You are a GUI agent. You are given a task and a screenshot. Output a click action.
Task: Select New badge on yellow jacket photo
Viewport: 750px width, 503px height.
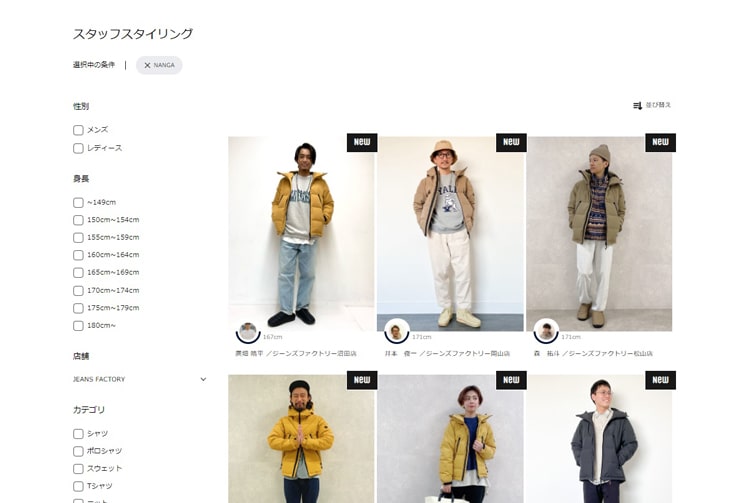(362, 142)
